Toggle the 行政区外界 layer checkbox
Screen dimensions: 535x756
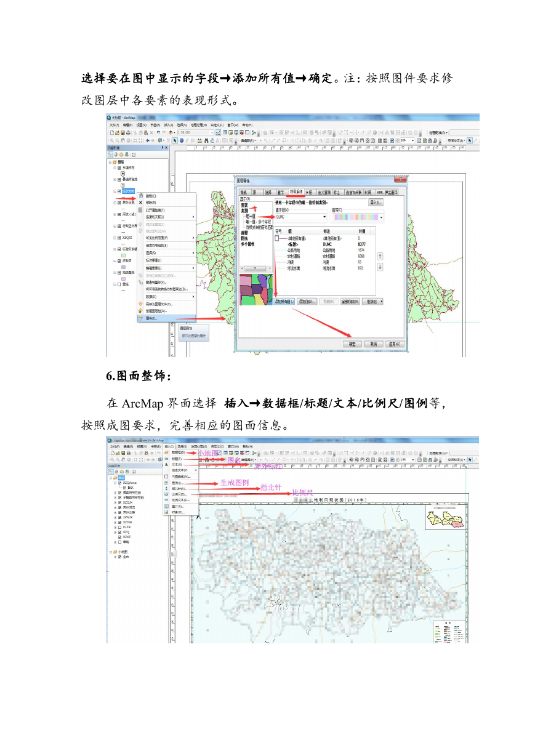click(119, 226)
